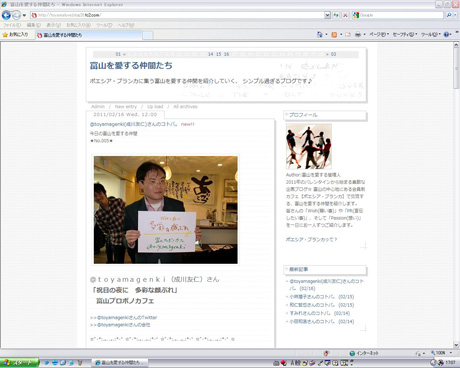Screen dimensions: 460x368
Task: Select the 富山を愛する仲間たち browser tab
Action: click(x=88, y=35)
